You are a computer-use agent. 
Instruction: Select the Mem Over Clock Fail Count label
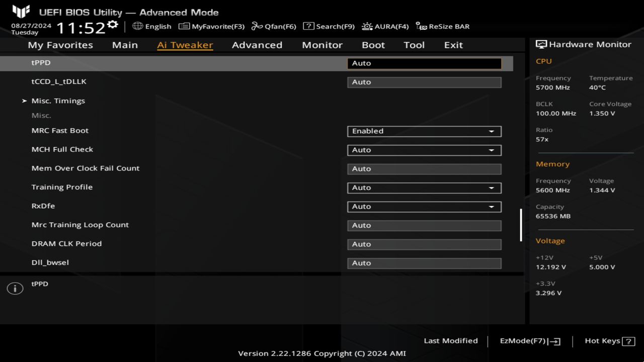86,168
